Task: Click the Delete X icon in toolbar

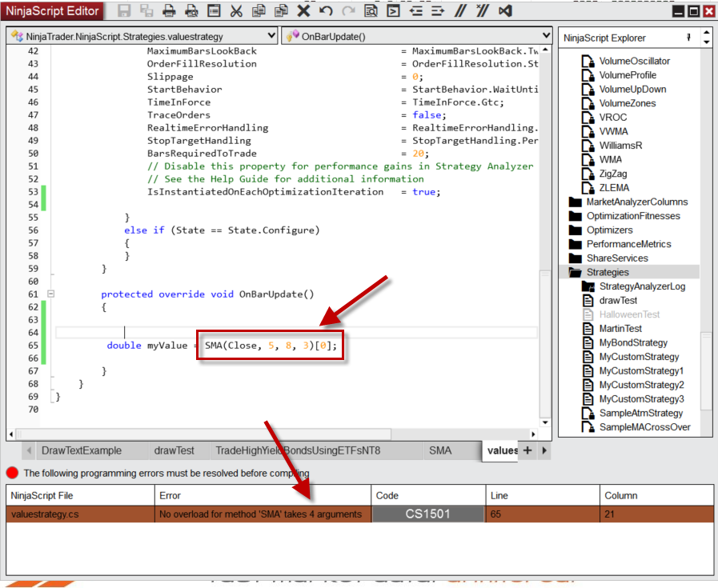Action: 303,10
